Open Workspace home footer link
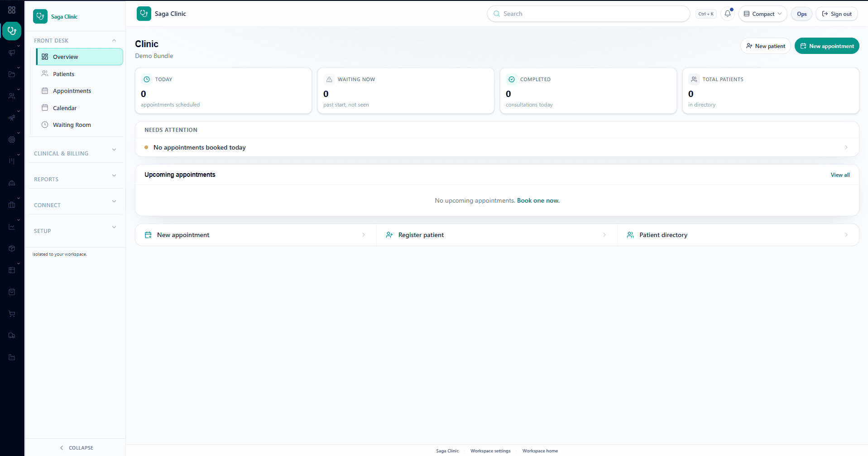The height and width of the screenshot is (456, 868). (x=540, y=451)
